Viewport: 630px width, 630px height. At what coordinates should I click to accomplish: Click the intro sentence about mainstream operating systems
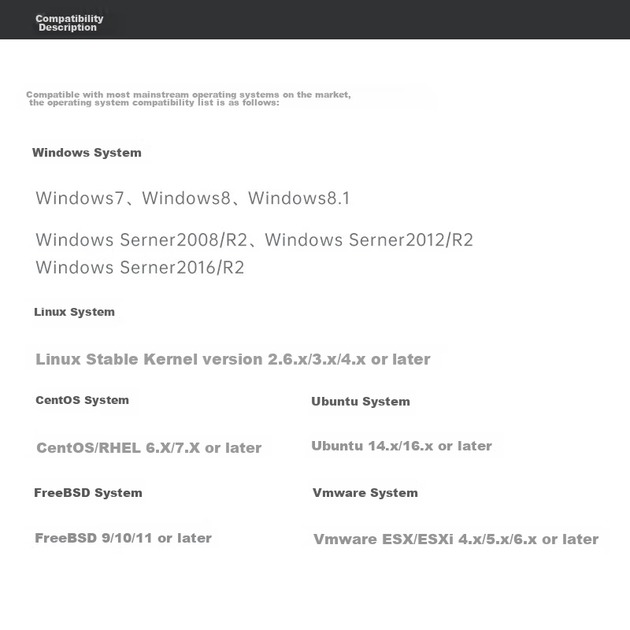[188, 98]
